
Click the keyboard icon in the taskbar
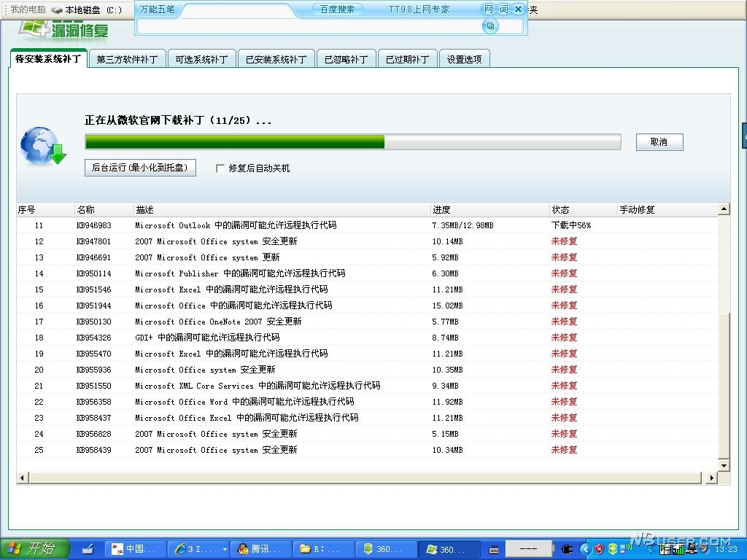coord(494,550)
